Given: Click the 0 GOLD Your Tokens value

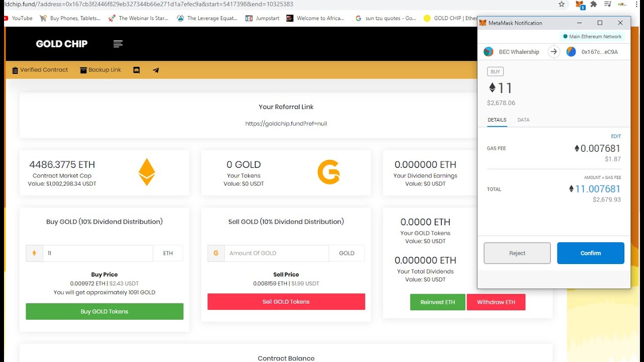Looking at the screenshot, I should point(244,164).
